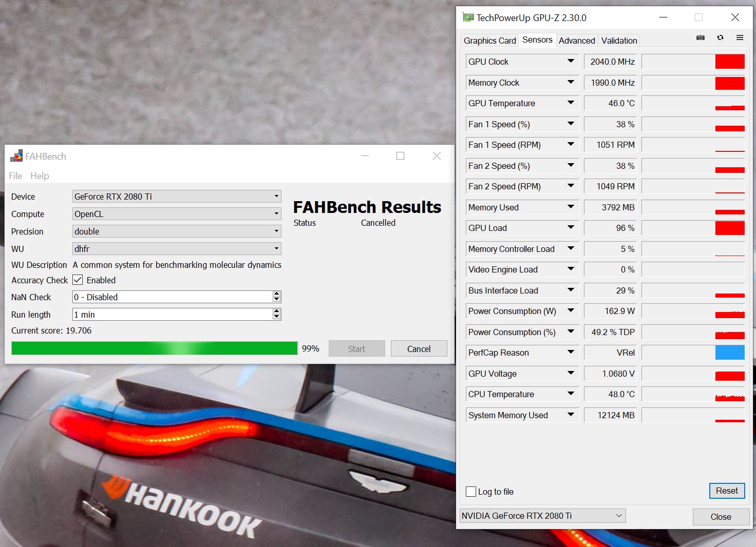Switch to the Advanced tab
This screenshot has width=756, height=547.
(x=577, y=41)
